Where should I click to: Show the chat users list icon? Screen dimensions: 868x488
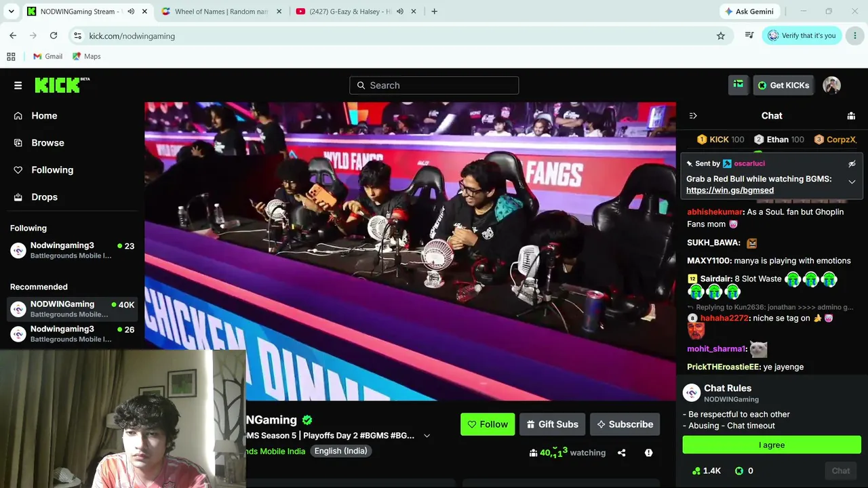point(851,116)
